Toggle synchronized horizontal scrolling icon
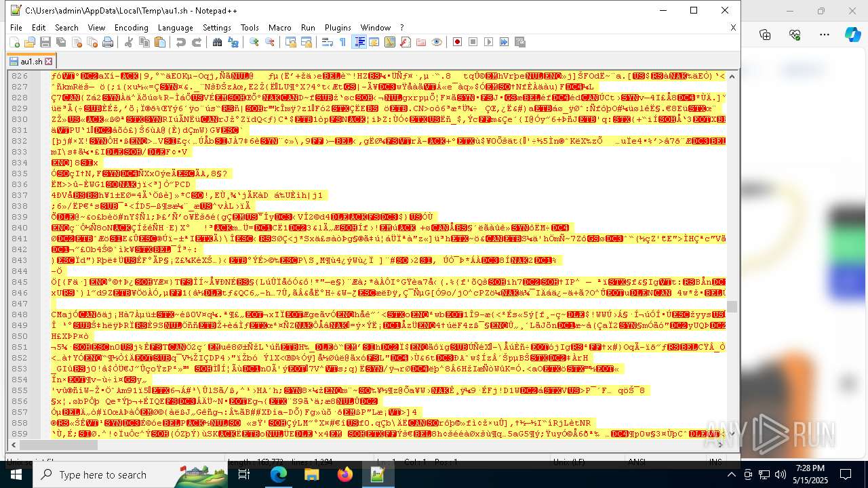Screen dimensions: 868x488 pyautogui.click(x=307, y=42)
